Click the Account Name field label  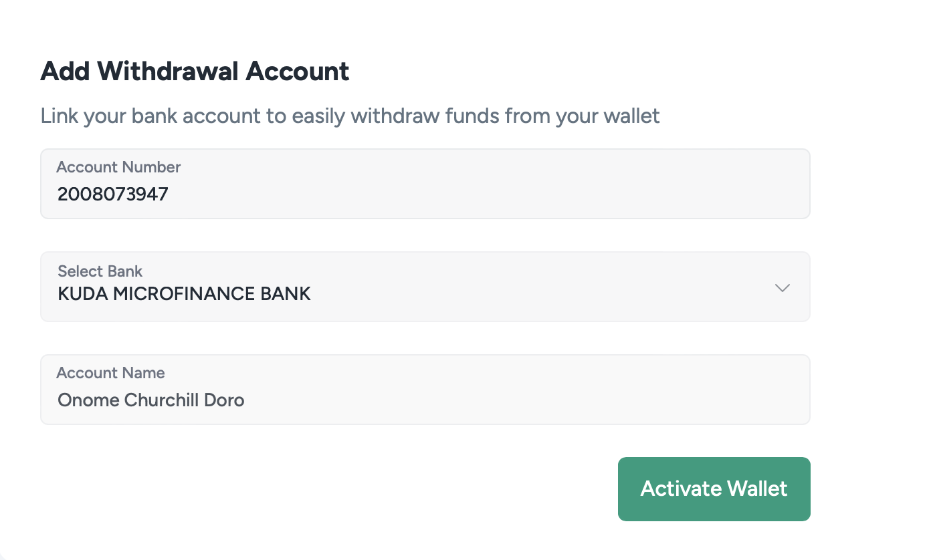[110, 373]
